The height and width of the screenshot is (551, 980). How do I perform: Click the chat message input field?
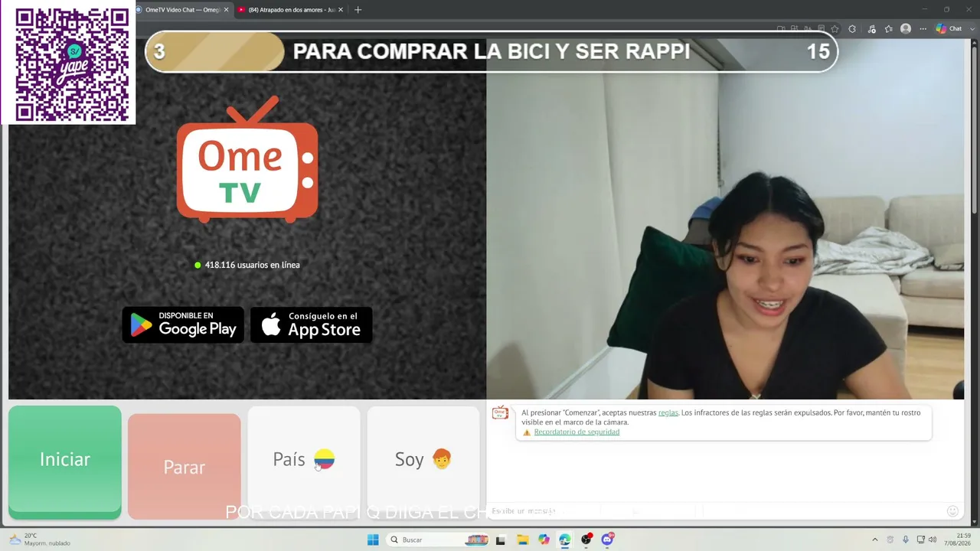tap(716, 510)
